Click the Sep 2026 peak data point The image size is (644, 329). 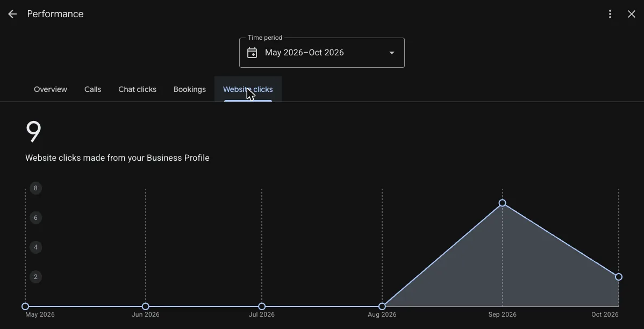pos(502,203)
